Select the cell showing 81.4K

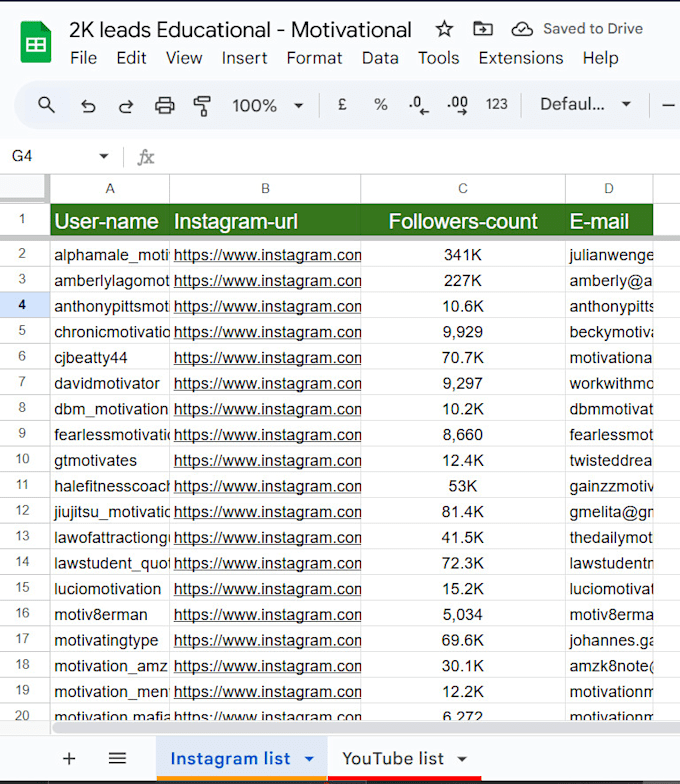463,512
